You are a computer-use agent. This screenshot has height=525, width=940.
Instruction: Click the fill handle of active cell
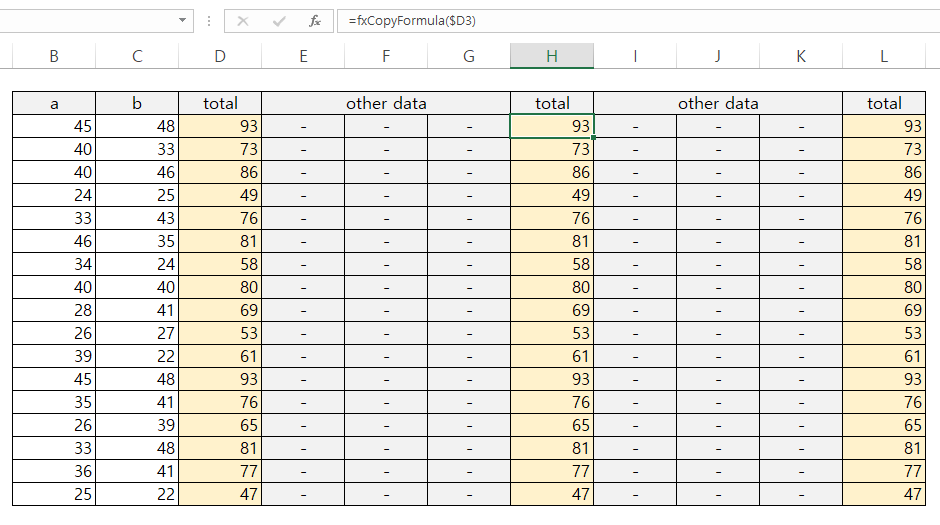pyautogui.click(x=593, y=138)
